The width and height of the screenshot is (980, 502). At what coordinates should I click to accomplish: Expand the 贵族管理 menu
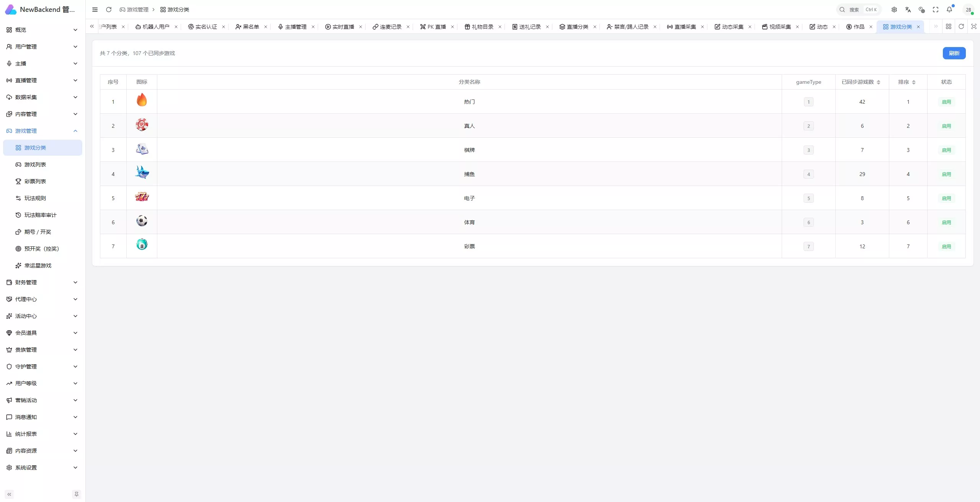coord(42,350)
